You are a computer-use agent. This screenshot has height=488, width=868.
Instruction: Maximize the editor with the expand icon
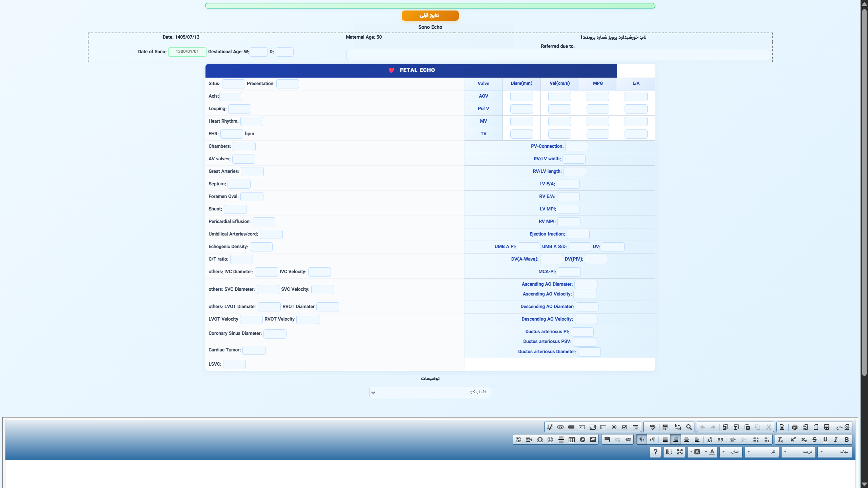coord(680,452)
